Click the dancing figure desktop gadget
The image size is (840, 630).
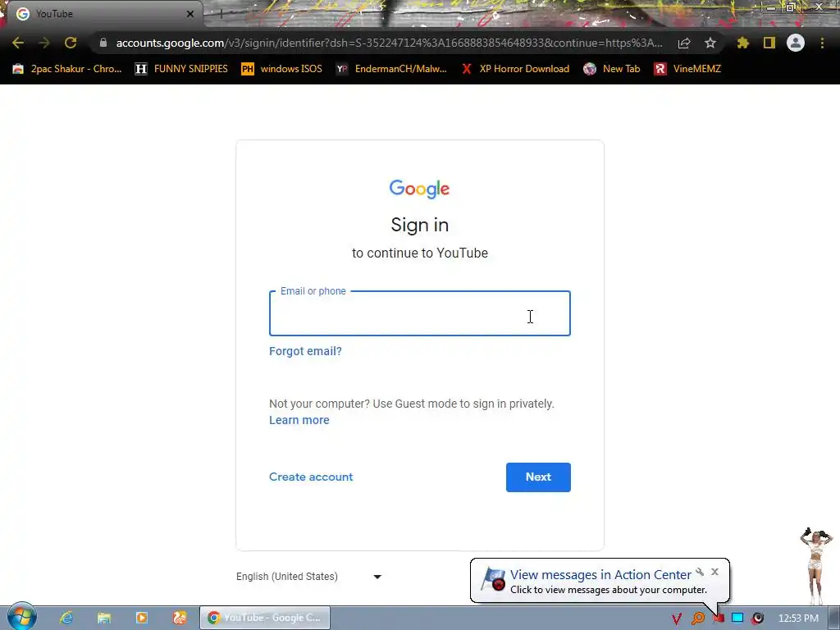point(816,565)
